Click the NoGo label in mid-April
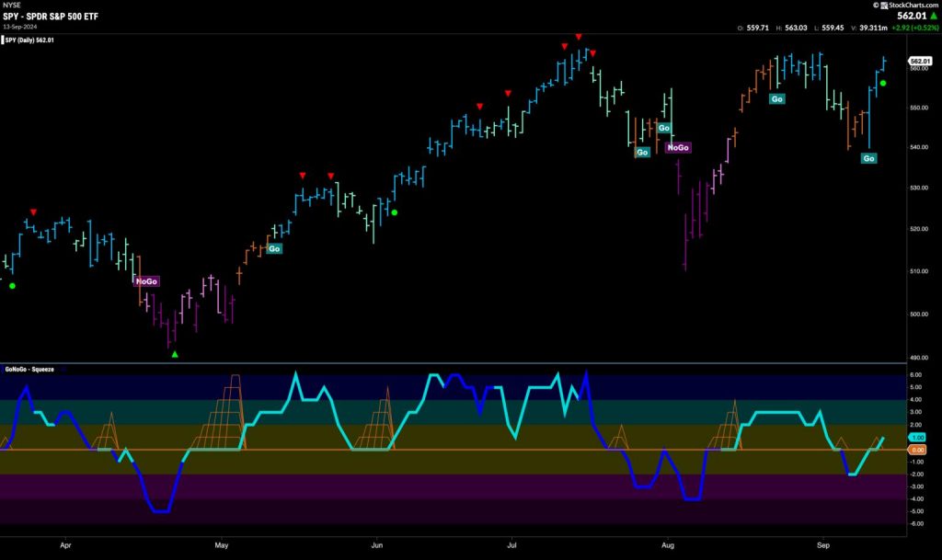The image size is (942, 560). click(x=146, y=280)
